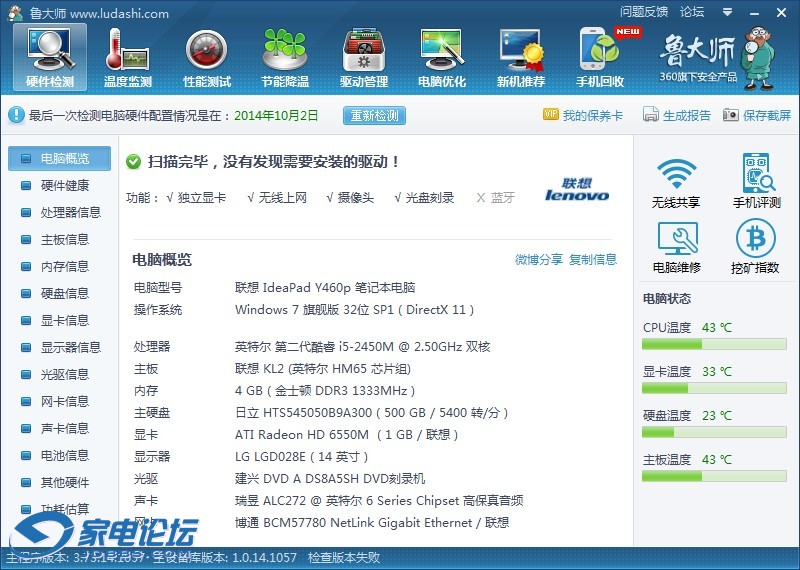Image resolution: width=800 pixels, height=570 pixels.
Task: Open 驱动管理 driver management
Action: [x=364, y=58]
